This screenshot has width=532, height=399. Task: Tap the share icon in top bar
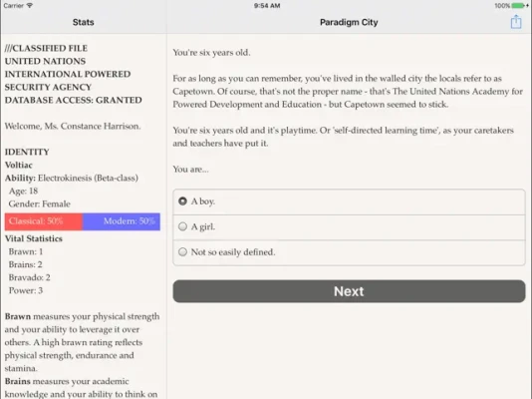pos(516,22)
